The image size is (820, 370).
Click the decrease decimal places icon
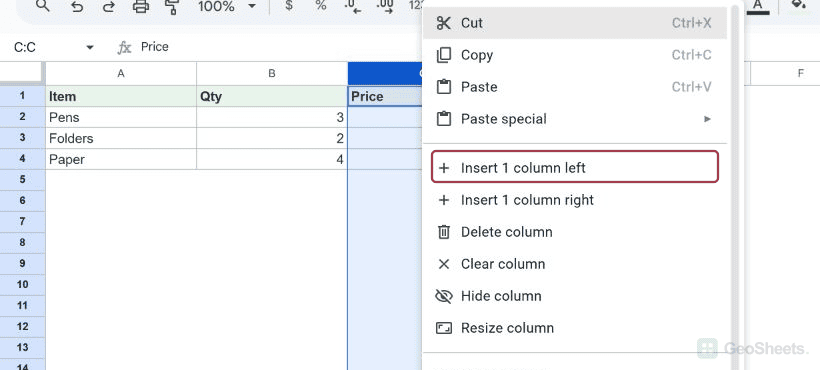(x=353, y=6)
